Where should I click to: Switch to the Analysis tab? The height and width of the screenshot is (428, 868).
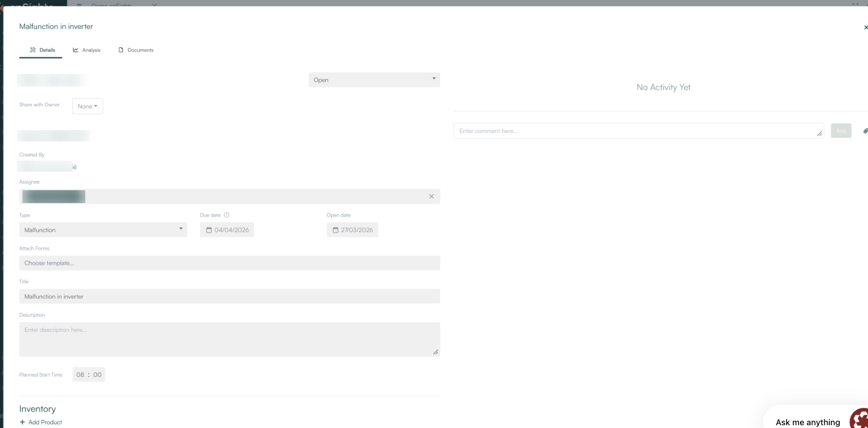tap(87, 50)
